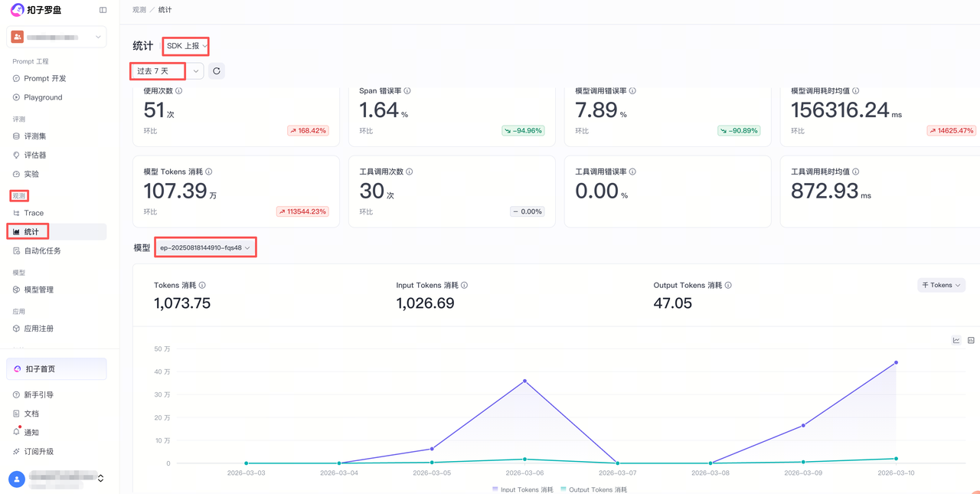Open the ep-20250818144910-fqs48 model dropdown
Viewport: 980px width, 494px height.
(205, 247)
